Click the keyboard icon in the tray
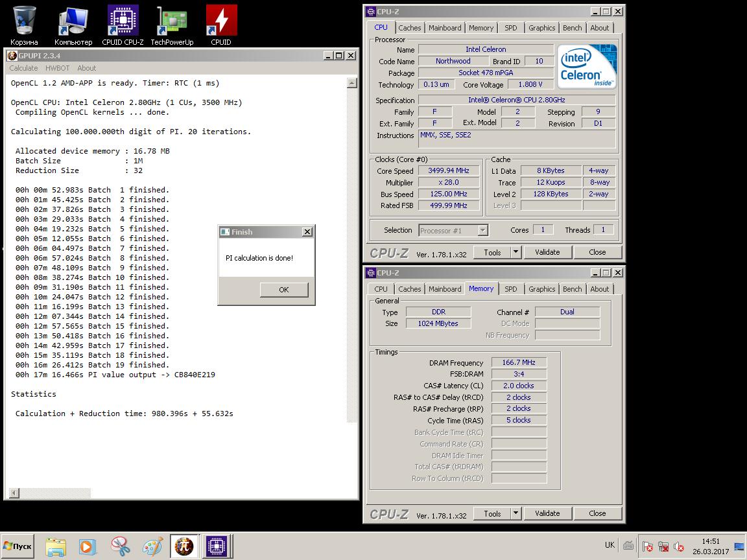Image resolution: width=747 pixels, height=560 pixels. [628, 546]
